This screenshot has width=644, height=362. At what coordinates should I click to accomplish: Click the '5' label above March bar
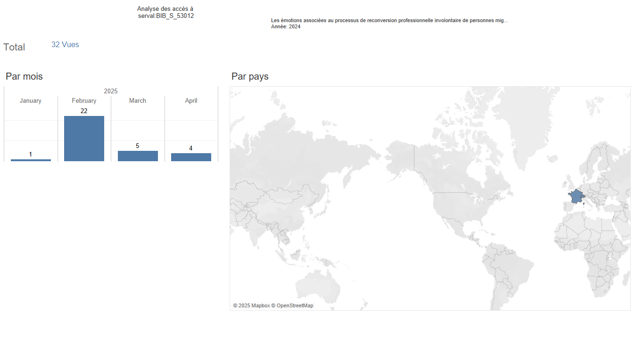138,146
